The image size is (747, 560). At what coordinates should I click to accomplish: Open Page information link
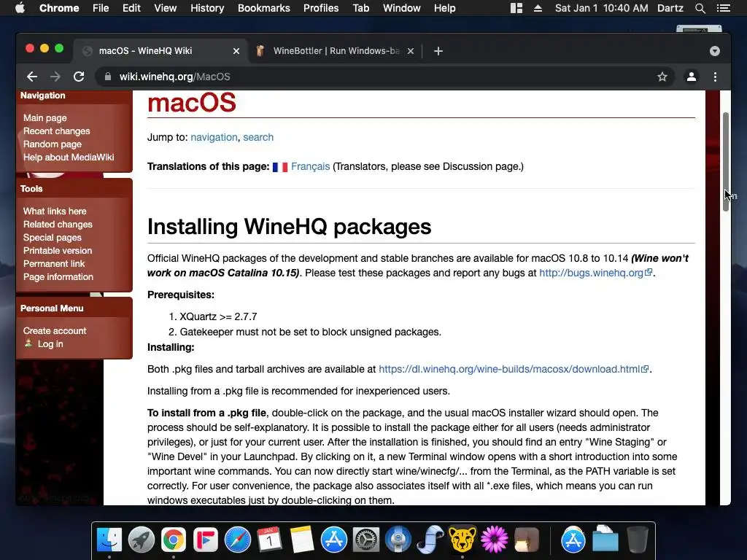click(58, 276)
